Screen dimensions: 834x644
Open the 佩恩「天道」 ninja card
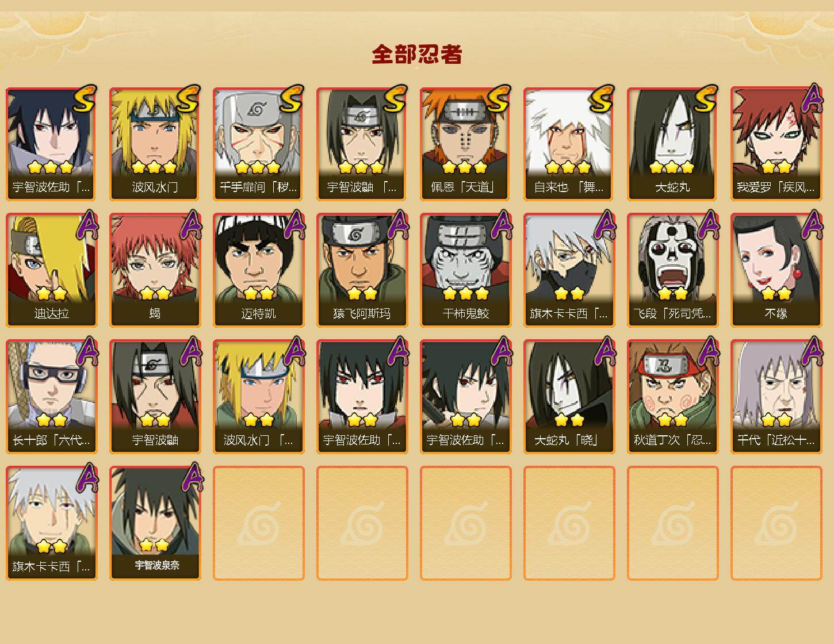click(x=465, y=144)
